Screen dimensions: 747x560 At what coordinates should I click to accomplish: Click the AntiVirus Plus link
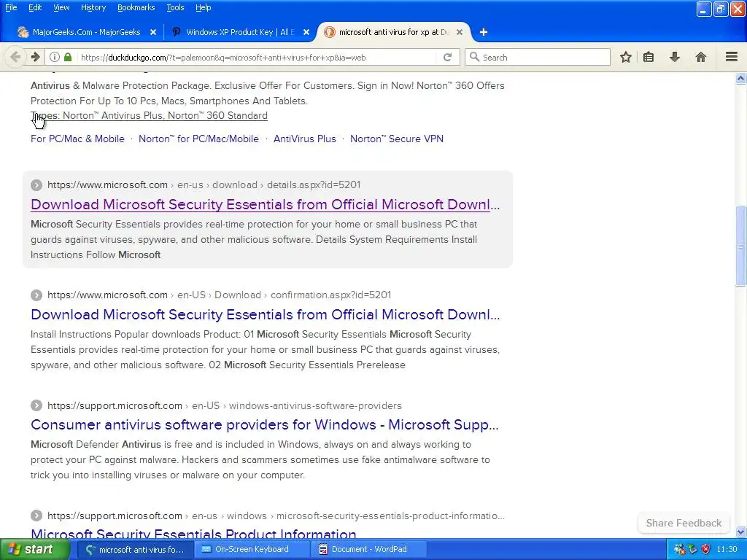pyautogui.click(x=305, y=139)
